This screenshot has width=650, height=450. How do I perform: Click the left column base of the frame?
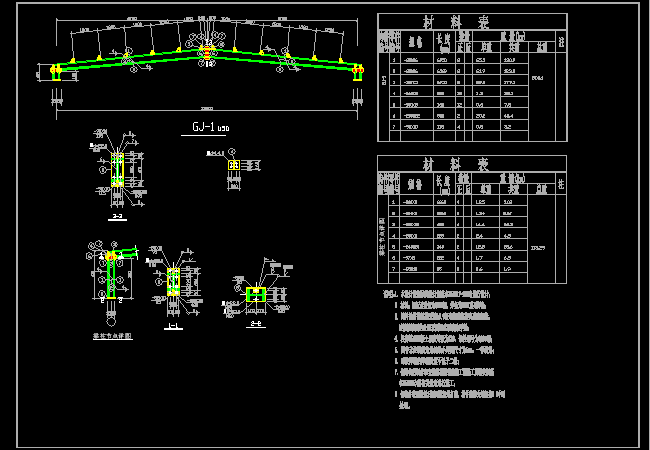tap(57, 70)
